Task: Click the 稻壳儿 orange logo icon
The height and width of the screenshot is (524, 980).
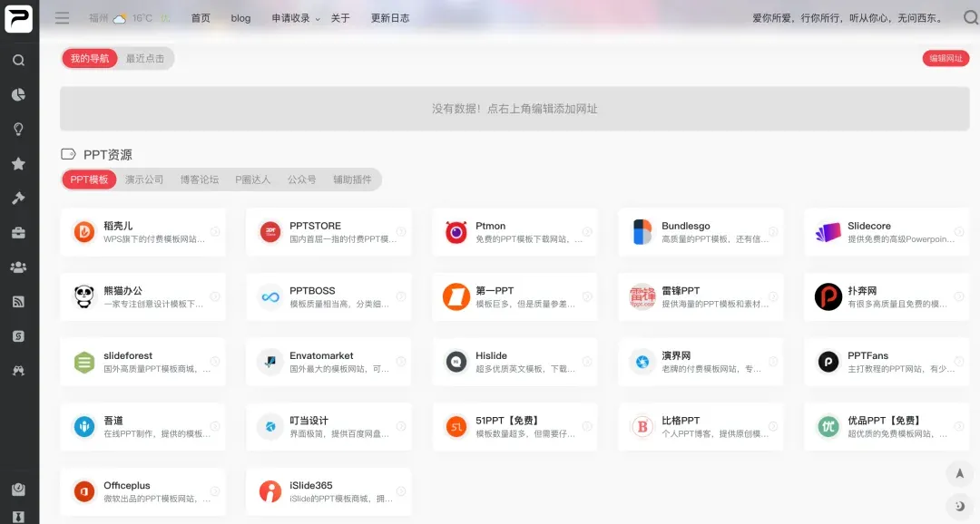Action: click(84, 232)
